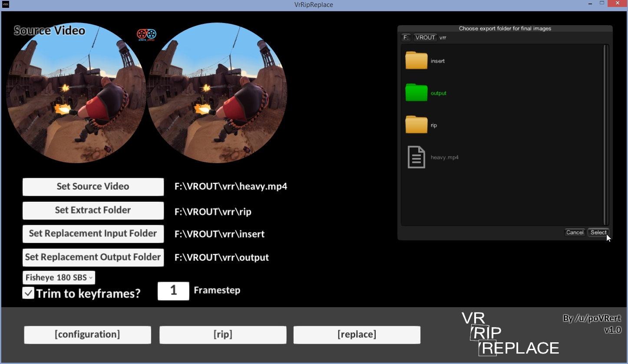The width and height of the screenshot is (628, 364).
Task: Navigate to F: drive breadcrumb
Action: point(406,38)
